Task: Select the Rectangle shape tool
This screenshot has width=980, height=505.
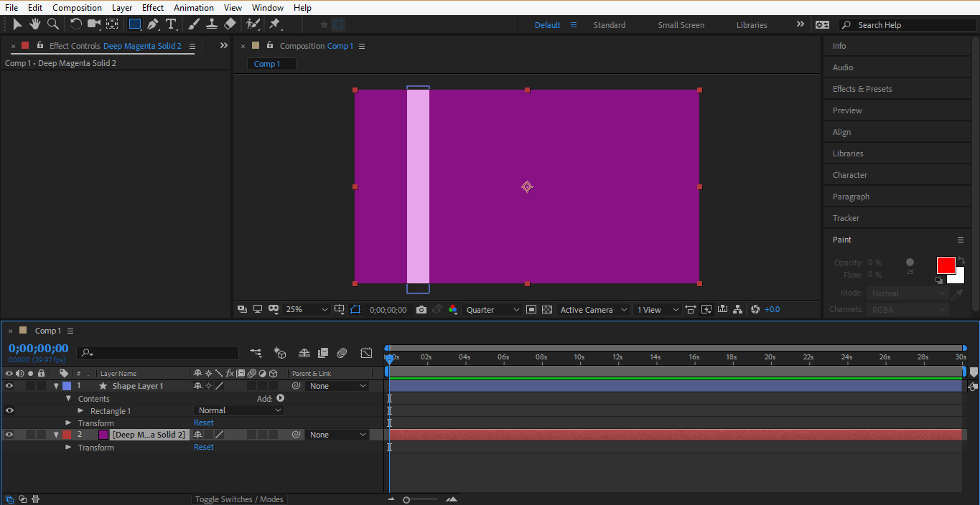Action: [x=134, y=24]
